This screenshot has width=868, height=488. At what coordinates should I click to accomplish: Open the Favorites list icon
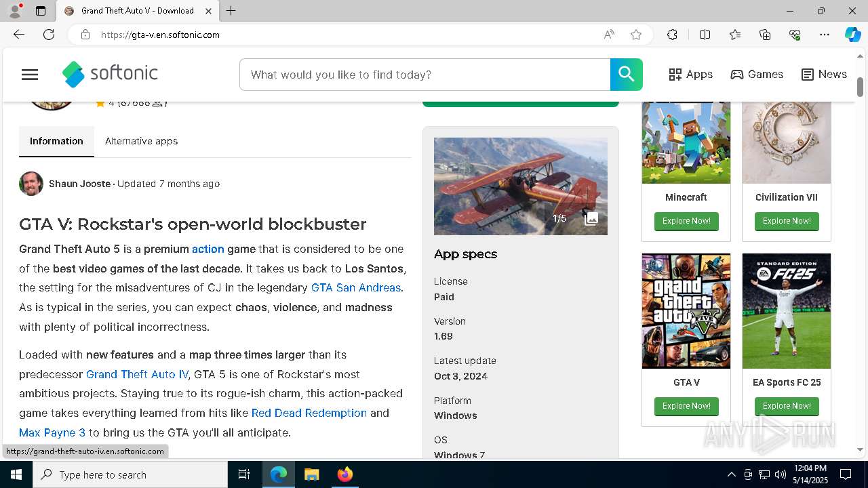pyautogui.click(x=735, y=35)
